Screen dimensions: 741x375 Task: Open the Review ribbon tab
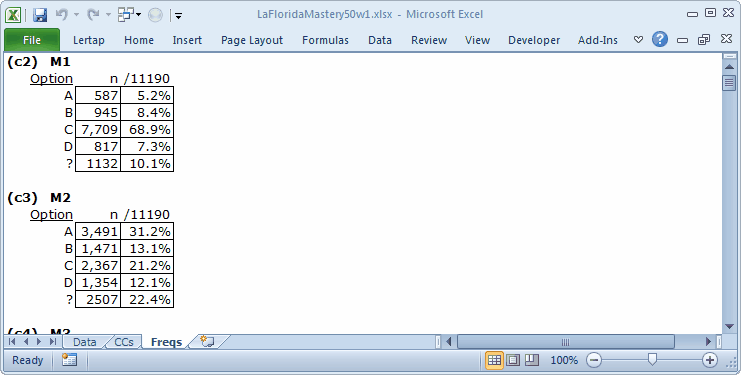click(429, 40)
